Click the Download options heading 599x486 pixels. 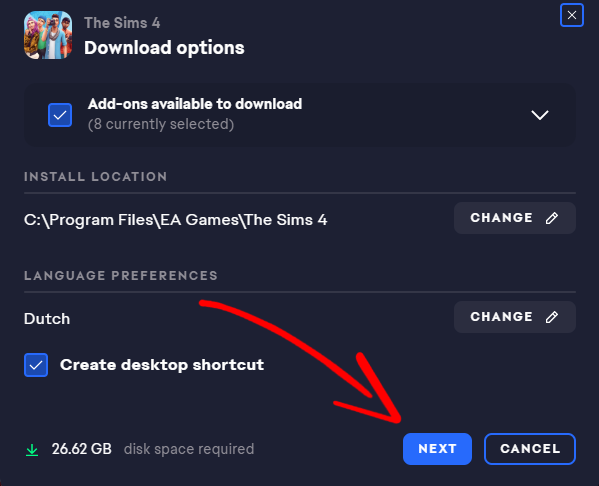click(164, 48)
